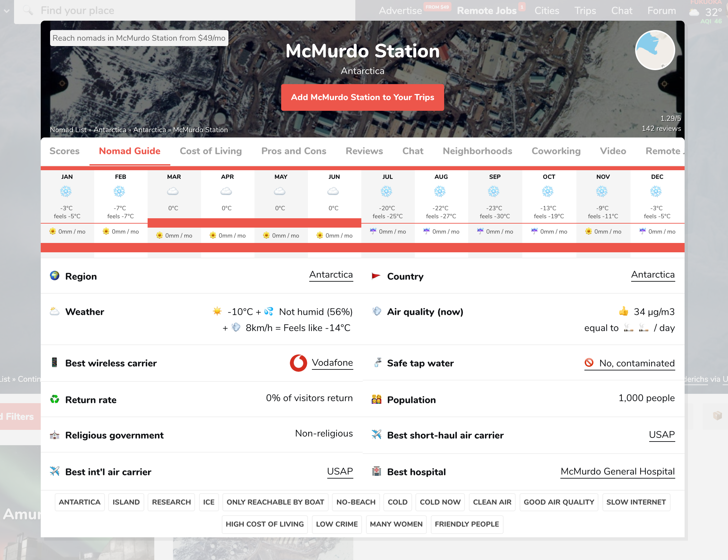Click the Vodafone logo icon
Screen dimensions: 728x560
(x=298, y=363)
